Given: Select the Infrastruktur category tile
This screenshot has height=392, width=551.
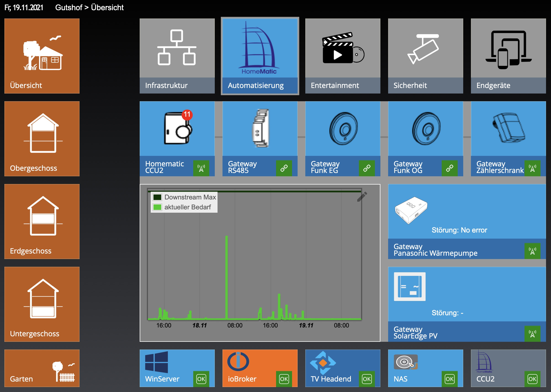Looking at the screenshot, I should click(x=177, y=56).
